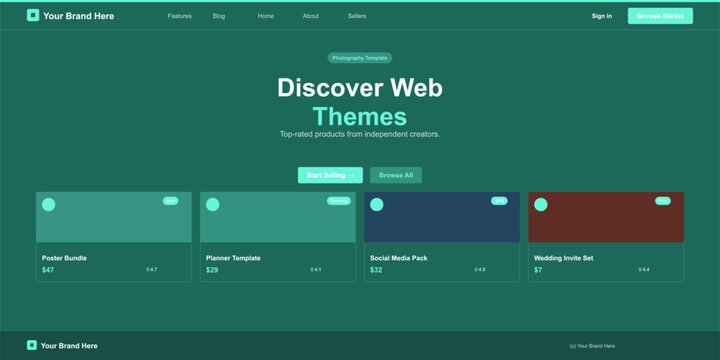Viewport: 720px width, 360px height.
Task: Click the (c) Your Brand Here copyright
Action: coord(592,346)
